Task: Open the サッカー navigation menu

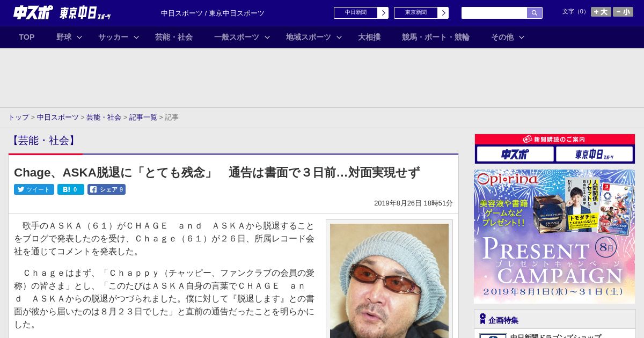Action: point(113,37)
